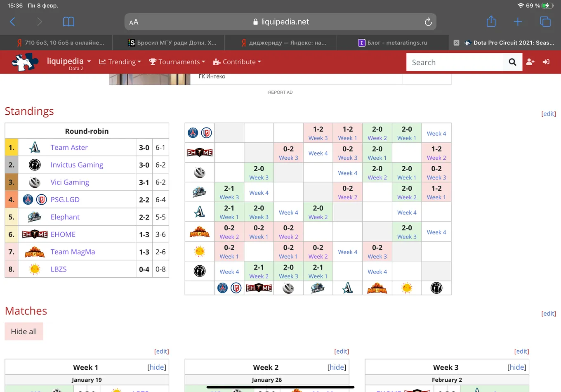Toggle Week 3 matches with hide link
Image resolution: width=561 pixels, height=392 pixels.
point(517,367)
